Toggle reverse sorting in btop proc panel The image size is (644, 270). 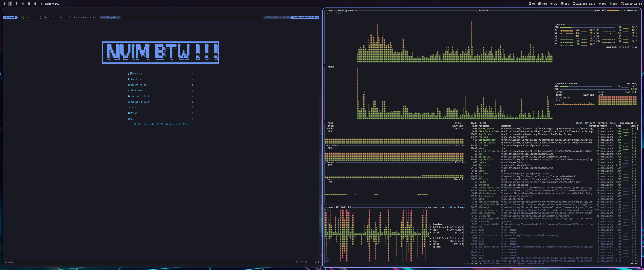(x=602, y=123)
